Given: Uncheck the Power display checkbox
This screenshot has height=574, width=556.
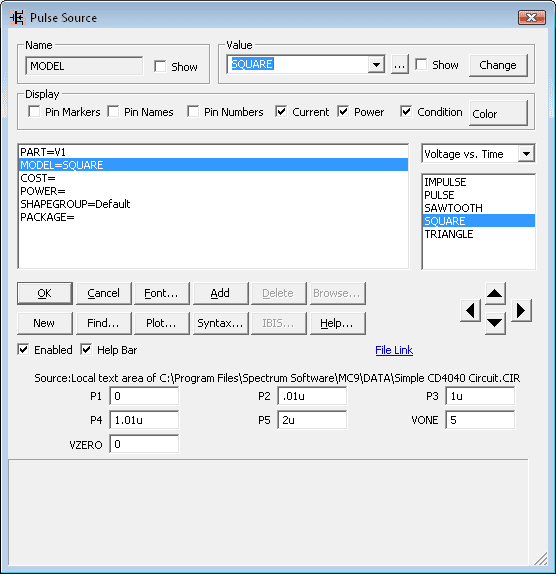Looking at the screenshot, I should click(343, 111).
